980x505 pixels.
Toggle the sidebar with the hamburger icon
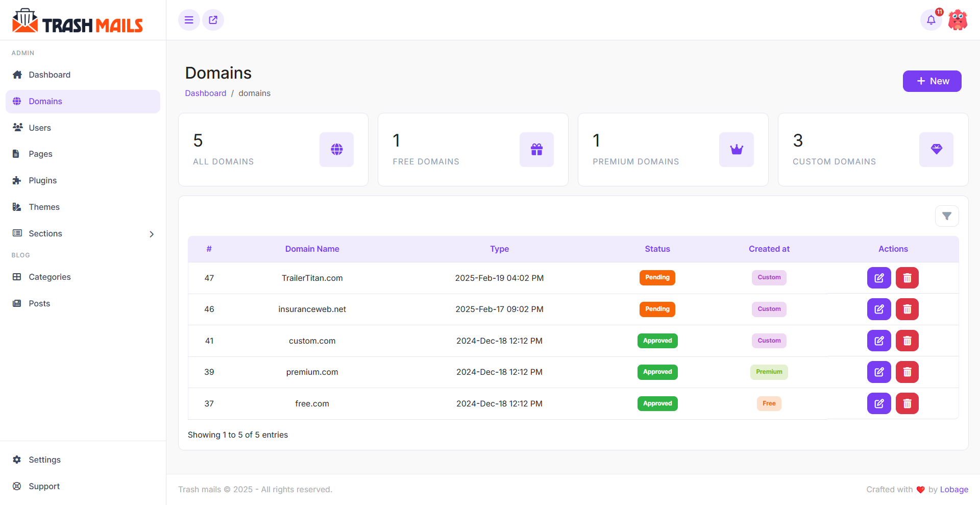pyautogui.click(x=189, y=20)
